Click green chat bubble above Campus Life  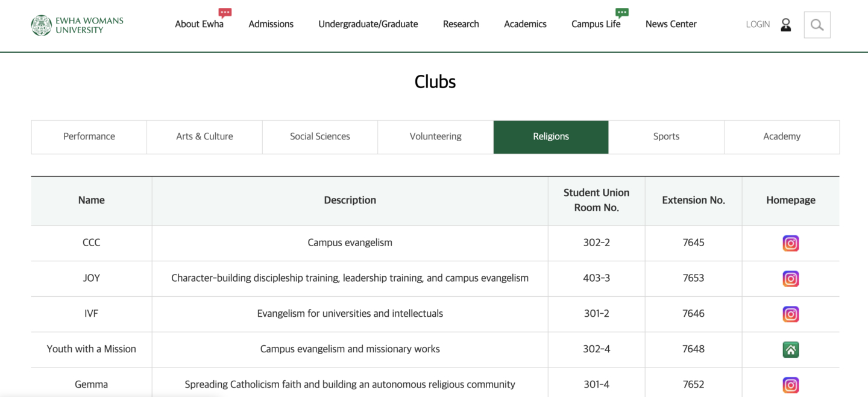click(621, 13)
